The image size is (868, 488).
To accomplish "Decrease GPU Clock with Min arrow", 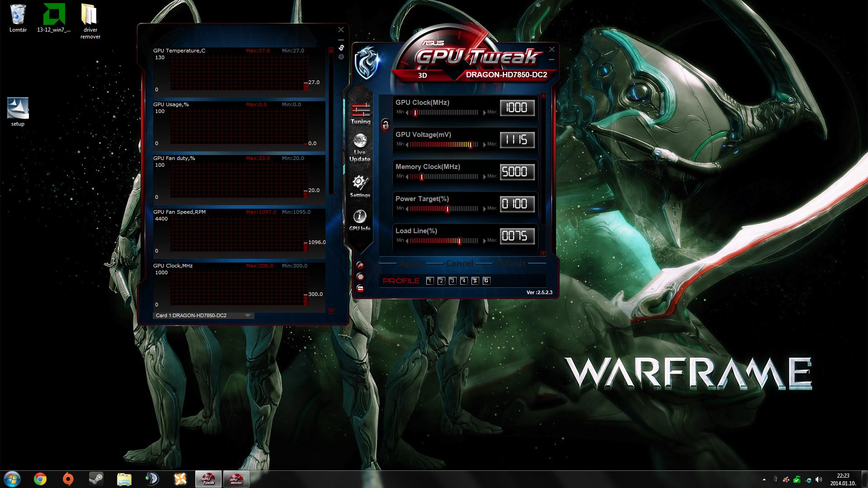I will 407,113.
